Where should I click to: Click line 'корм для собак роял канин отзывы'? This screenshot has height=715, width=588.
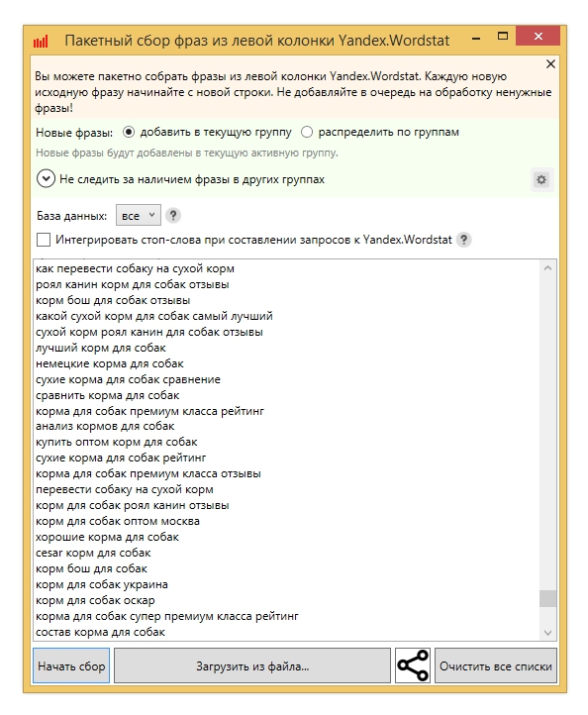133,506
